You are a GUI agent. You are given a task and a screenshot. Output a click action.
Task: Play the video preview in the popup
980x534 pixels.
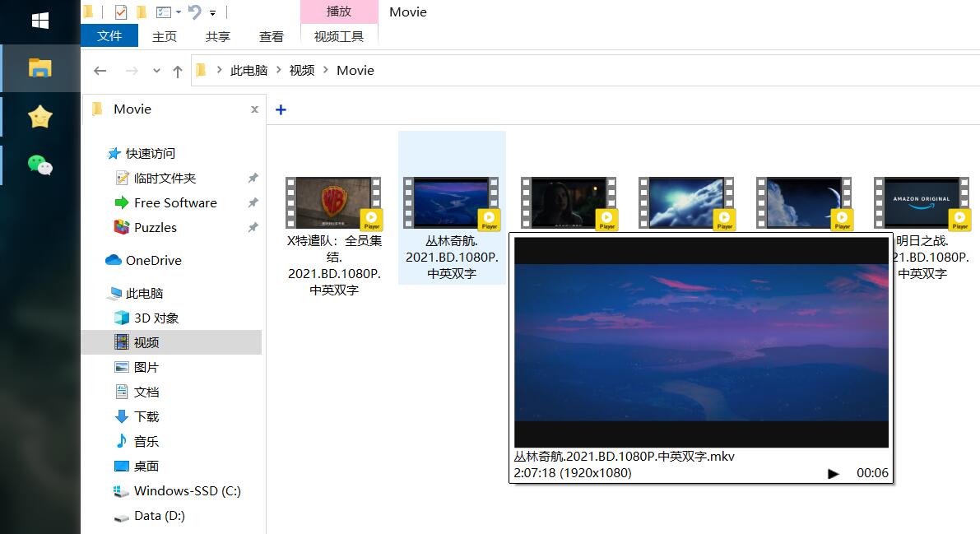pyautogui.click(x=833, y=473)
